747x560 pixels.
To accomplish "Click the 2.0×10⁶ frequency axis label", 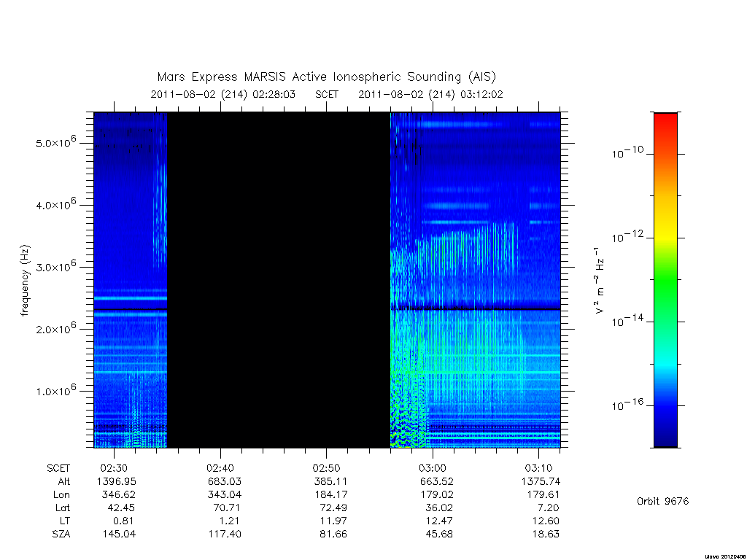I will coord(55,329).
